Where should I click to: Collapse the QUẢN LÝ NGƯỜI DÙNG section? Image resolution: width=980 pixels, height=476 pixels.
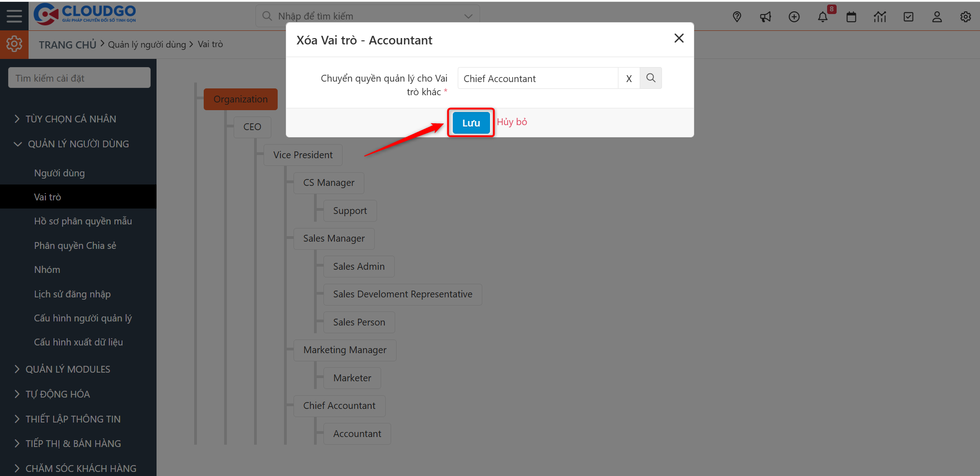click(78, 144)
